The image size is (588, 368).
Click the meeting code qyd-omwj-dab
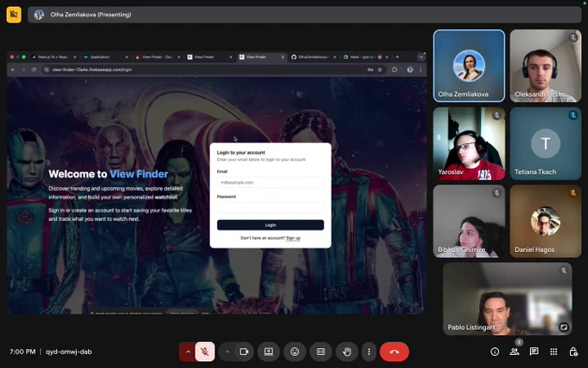point(68,352)
